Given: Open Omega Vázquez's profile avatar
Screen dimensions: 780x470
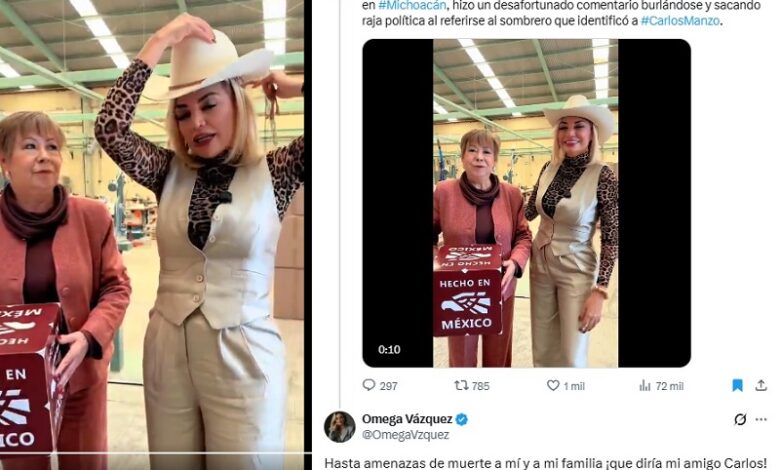Looking at the screenshot, I should tap(339, 426).
